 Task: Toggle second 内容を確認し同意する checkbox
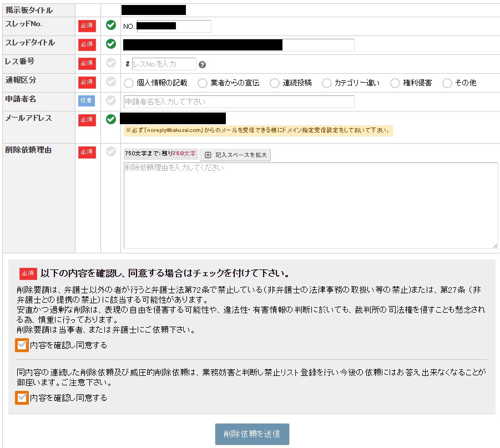click(x=22, y=398)
